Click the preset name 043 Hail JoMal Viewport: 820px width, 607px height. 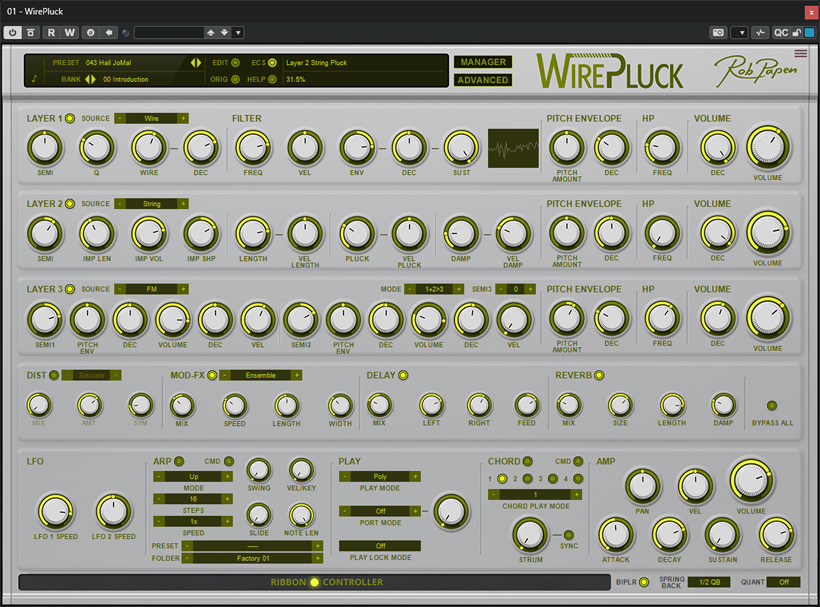(108, 63)
